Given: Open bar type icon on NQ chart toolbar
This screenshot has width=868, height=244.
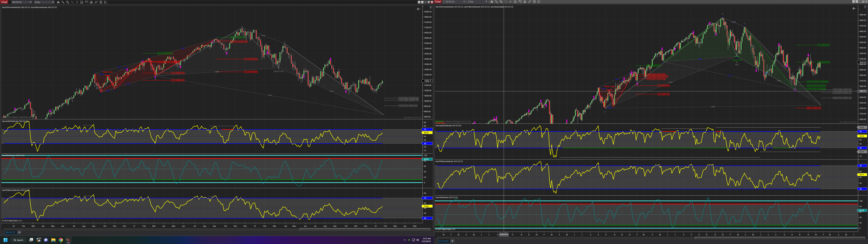Looking at the screenshot, I should (58, 2).
